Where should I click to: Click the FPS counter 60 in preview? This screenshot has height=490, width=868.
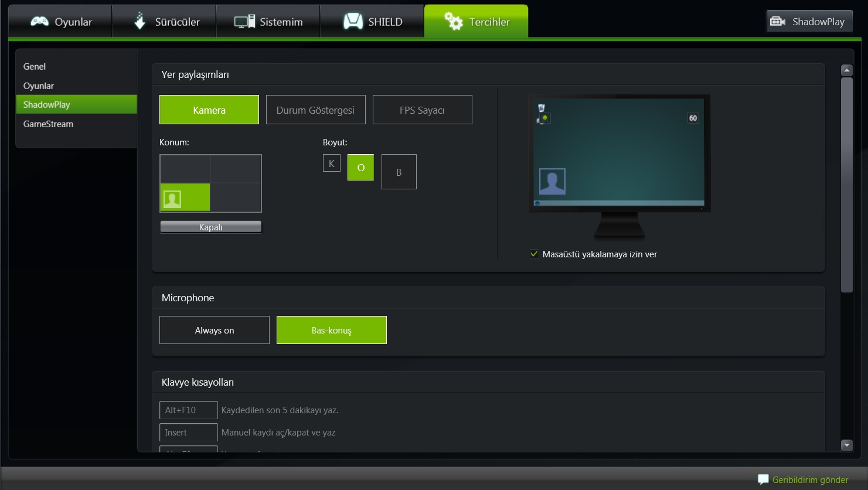pyautogui.click(x=693, y=118)
